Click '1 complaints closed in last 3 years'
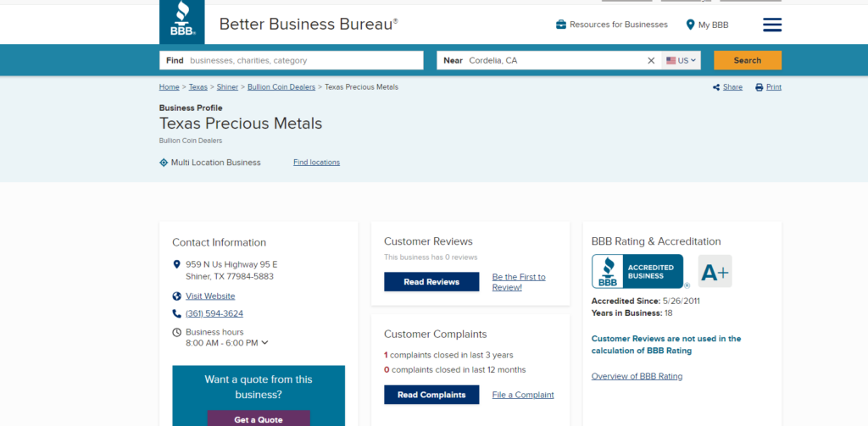Viewport: 868px width, 426px height. (x=448, y=355)
